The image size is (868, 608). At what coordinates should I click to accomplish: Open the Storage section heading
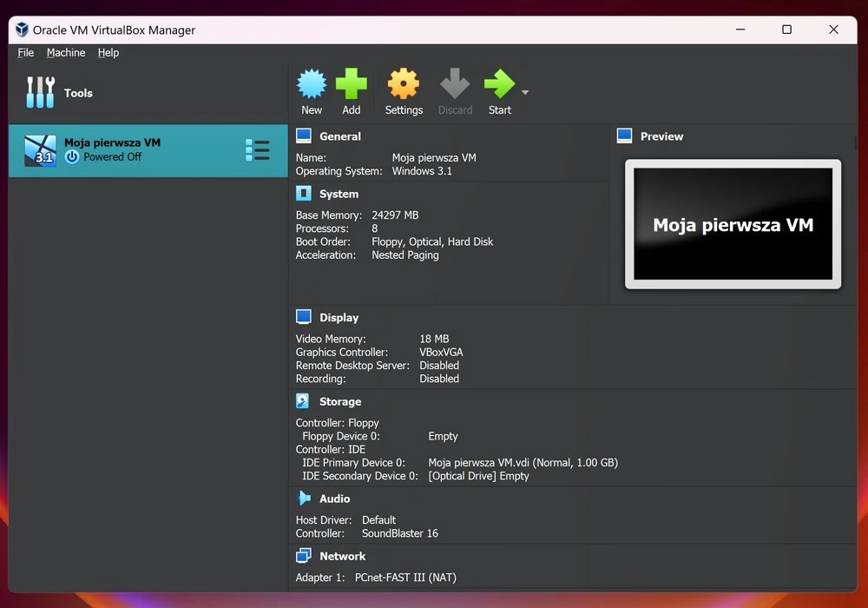(340, 401)
